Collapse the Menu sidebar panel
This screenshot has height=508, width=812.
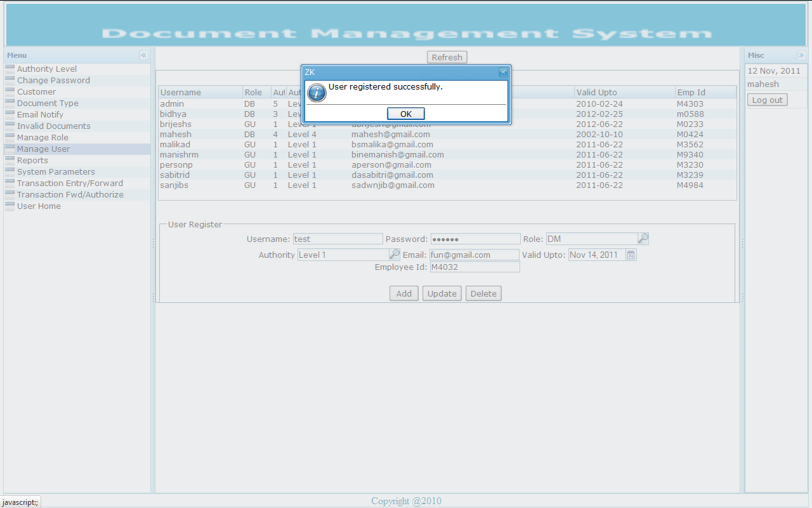(144, 55)
